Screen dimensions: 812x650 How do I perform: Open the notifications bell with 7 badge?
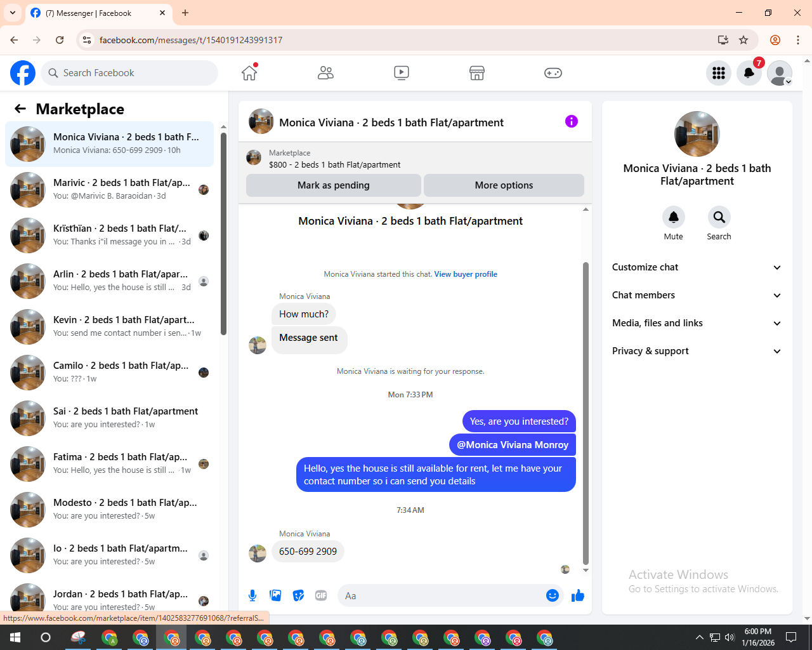[749, 73]
